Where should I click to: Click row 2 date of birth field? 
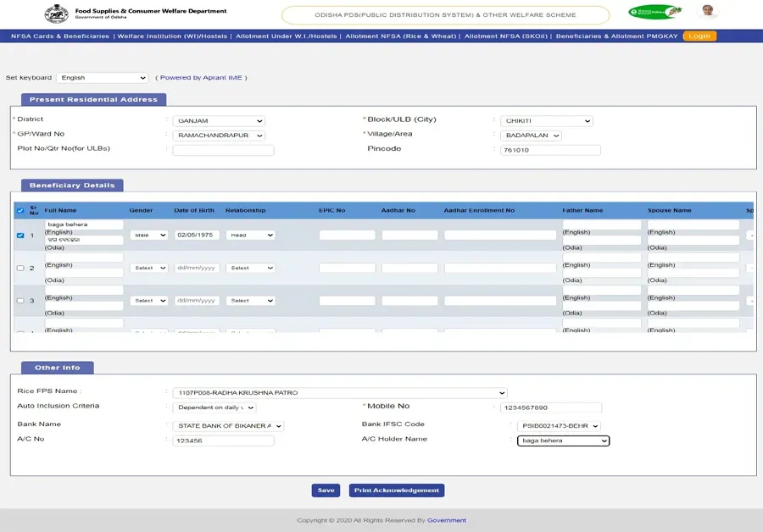click(x=197, y=268)
